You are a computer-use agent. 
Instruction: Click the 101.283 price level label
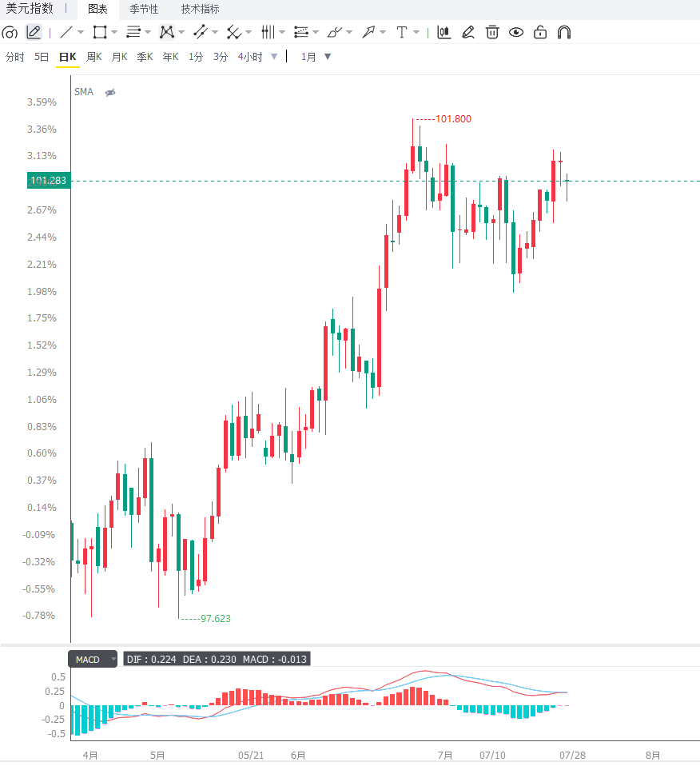[49, 181]
